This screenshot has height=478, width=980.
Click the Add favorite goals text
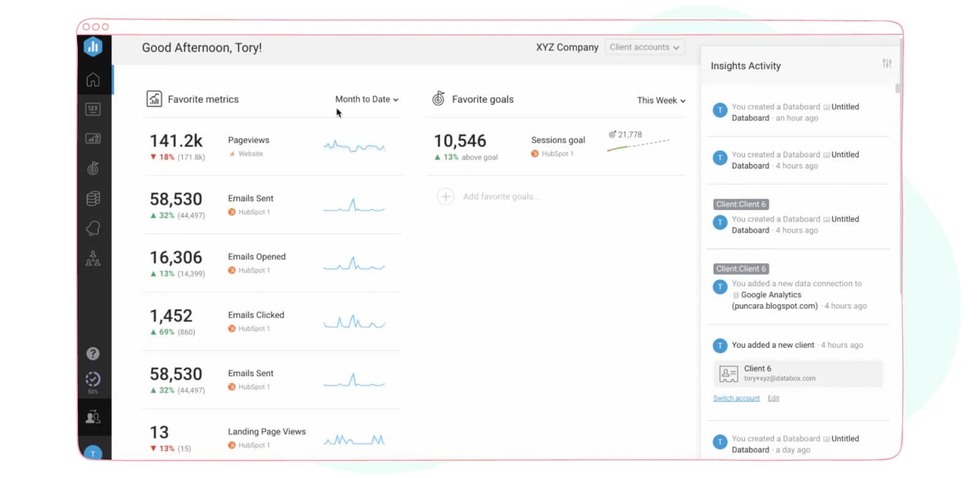pos(501,197)
